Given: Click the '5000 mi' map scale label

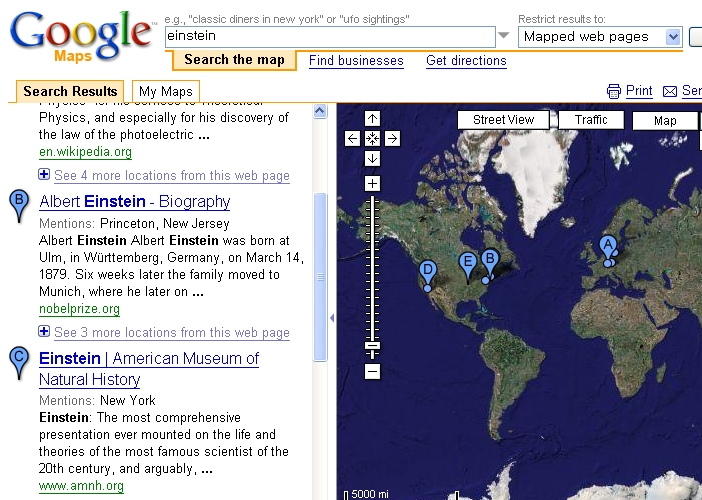Looking at the screenshot, I should pos(370,494).
